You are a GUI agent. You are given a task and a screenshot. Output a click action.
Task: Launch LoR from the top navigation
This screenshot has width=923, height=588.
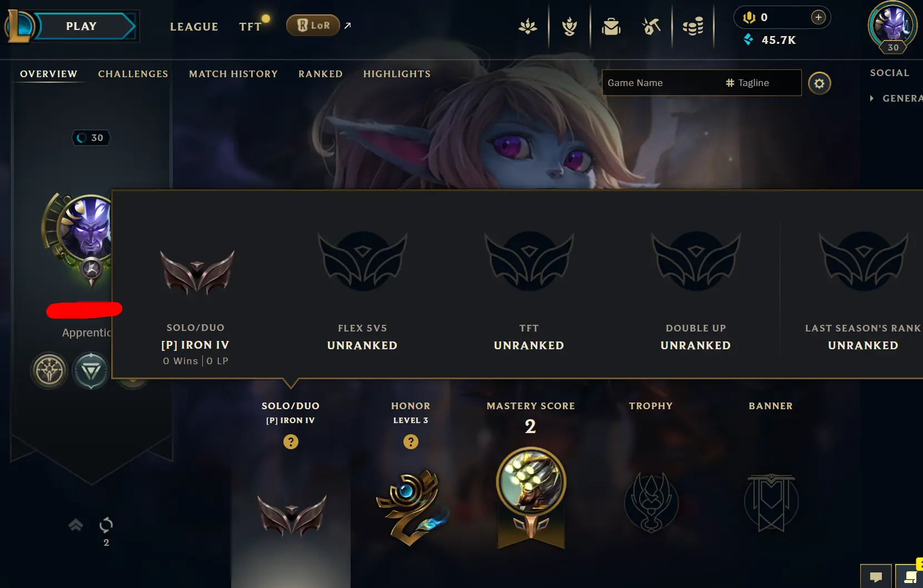pyautogui.click(x=313, y=25)
